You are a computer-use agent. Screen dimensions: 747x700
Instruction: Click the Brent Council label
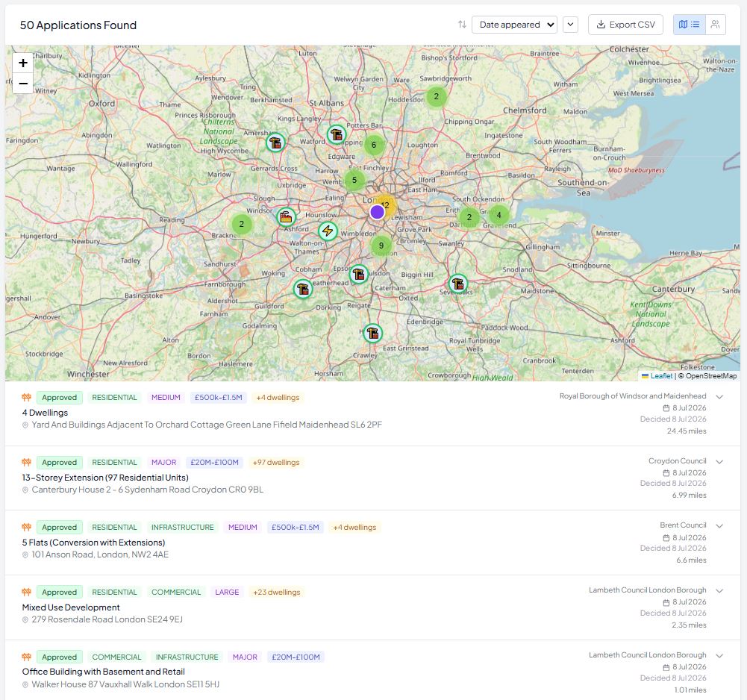pyautogui.click(x=683, y=525)
